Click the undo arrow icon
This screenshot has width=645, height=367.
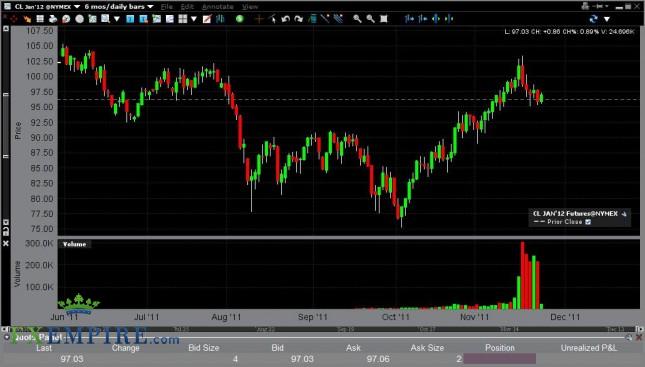point(285,19)
